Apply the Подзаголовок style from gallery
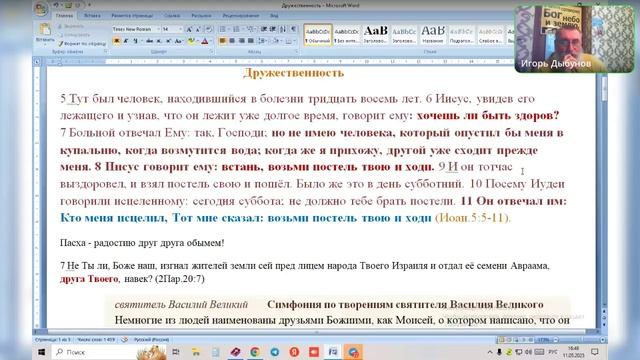The height and width of the screenshot is (360, 640). pos(461,35)
